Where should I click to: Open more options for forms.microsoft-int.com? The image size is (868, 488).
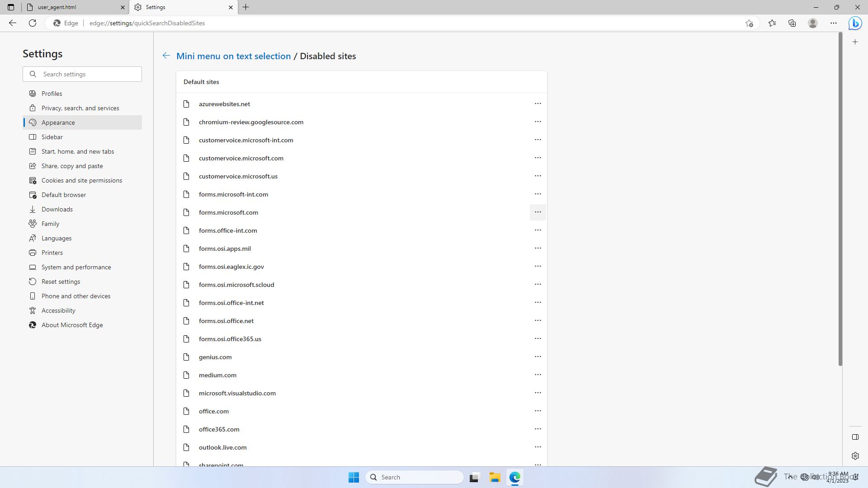[x=538, y=194]
